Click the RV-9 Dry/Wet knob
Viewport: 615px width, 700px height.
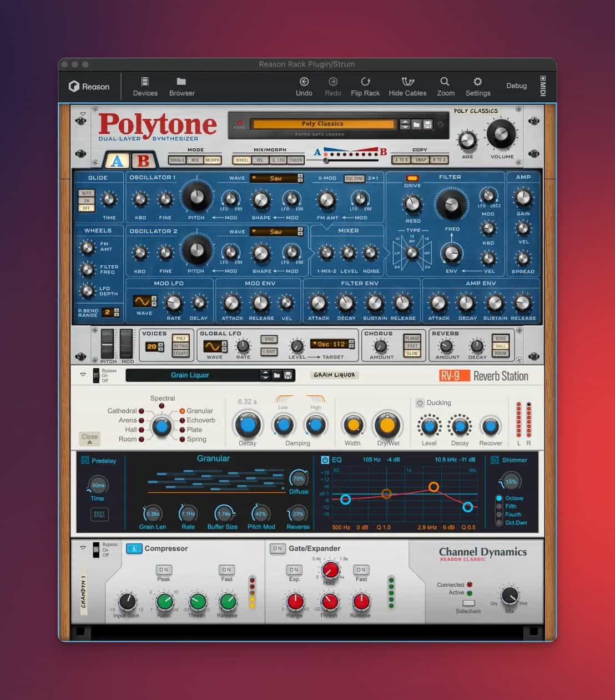click(x=387, y=426)
